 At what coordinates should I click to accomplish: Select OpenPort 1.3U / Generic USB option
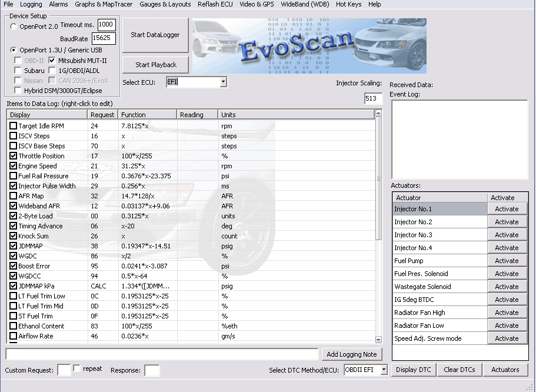pos(14,50)
